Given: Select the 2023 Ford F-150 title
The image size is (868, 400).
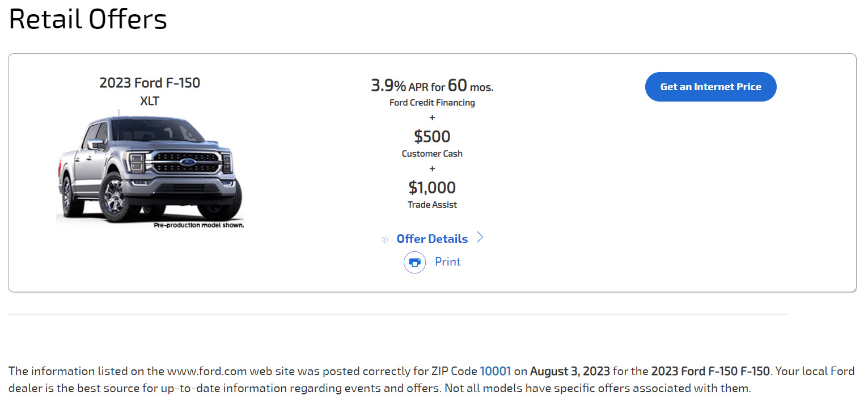Looking at the screenshot, I should (x=150, y=83).
